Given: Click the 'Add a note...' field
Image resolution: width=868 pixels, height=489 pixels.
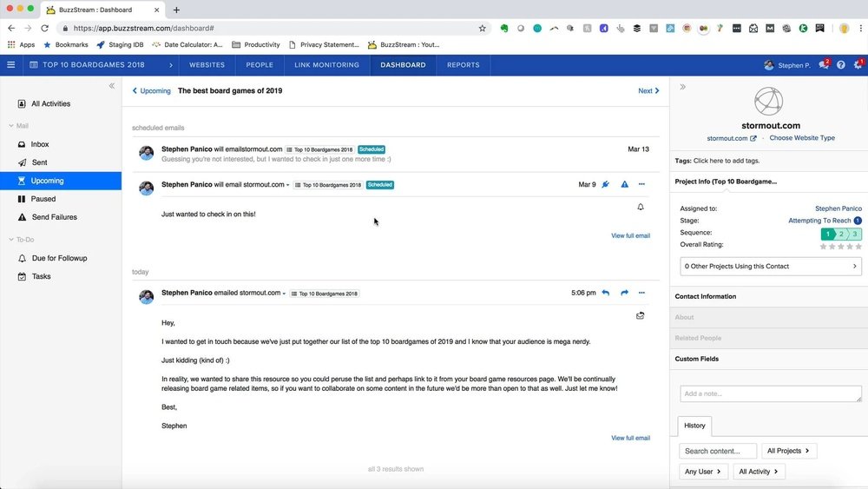Looking at the screenshot, I should pos(770,393).
